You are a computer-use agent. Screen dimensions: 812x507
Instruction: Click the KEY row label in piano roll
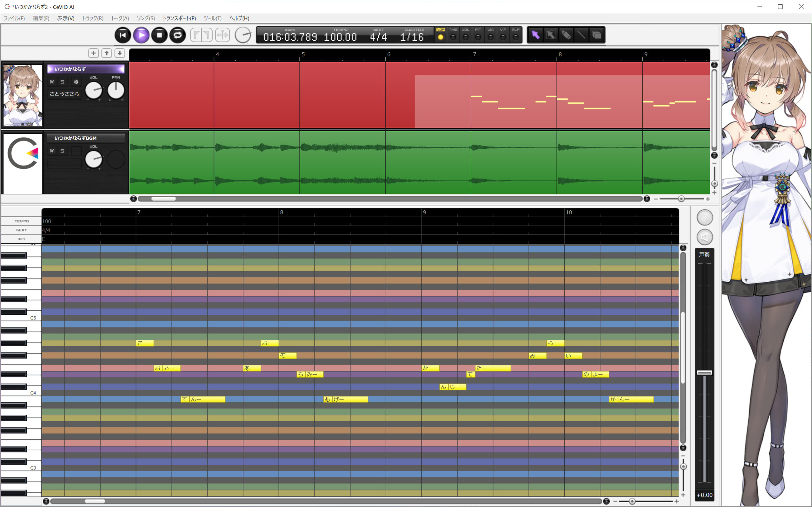click(x=22, y=239)
